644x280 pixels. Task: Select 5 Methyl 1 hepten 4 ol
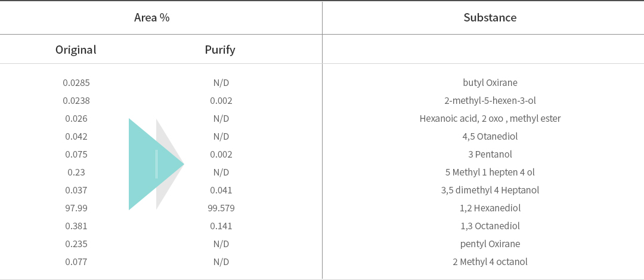[490, 173]
